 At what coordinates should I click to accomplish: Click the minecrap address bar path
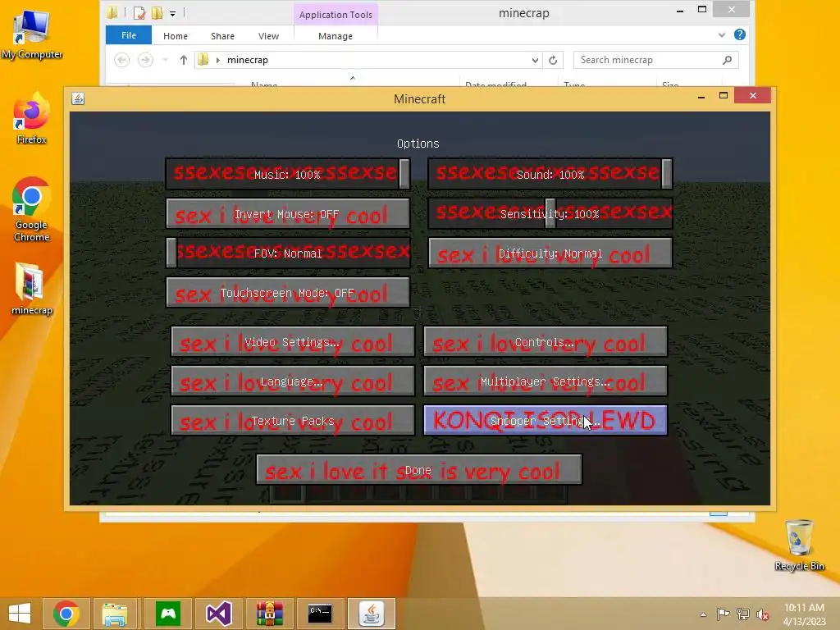(x=248, y=60)
